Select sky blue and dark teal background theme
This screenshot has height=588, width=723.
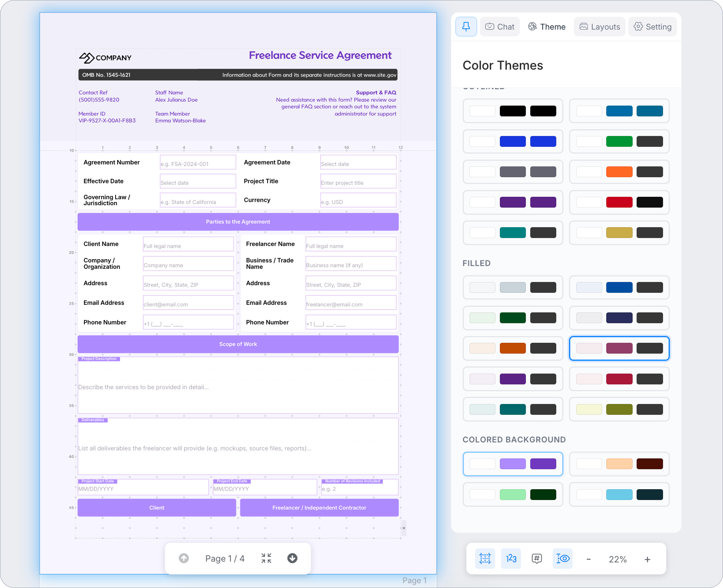tap(619, 494)
